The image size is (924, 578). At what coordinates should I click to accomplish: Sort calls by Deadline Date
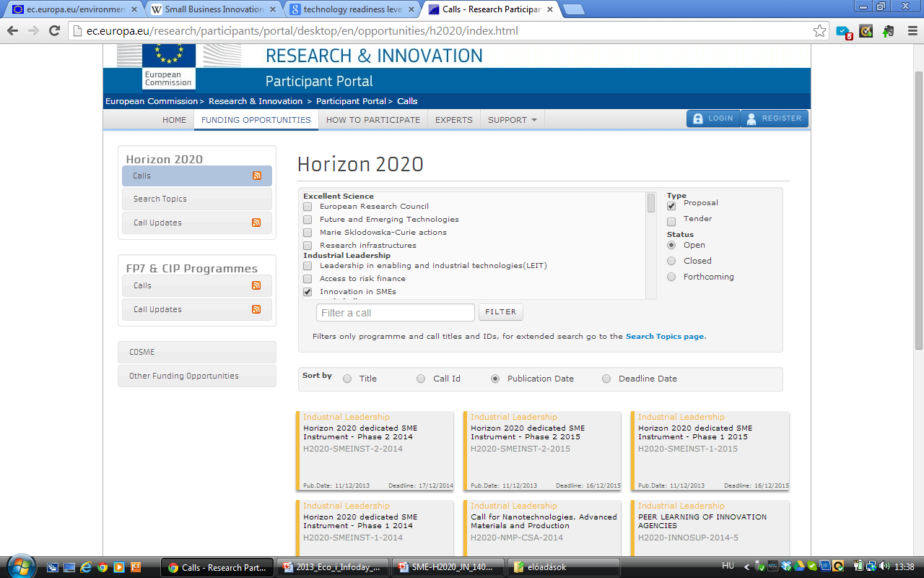click(x=606, y=379)
